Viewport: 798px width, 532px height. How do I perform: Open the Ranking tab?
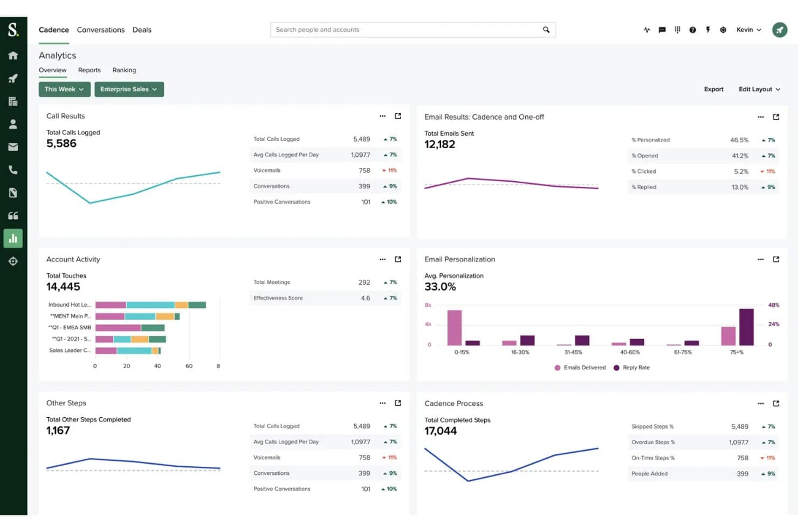point(124,70)
